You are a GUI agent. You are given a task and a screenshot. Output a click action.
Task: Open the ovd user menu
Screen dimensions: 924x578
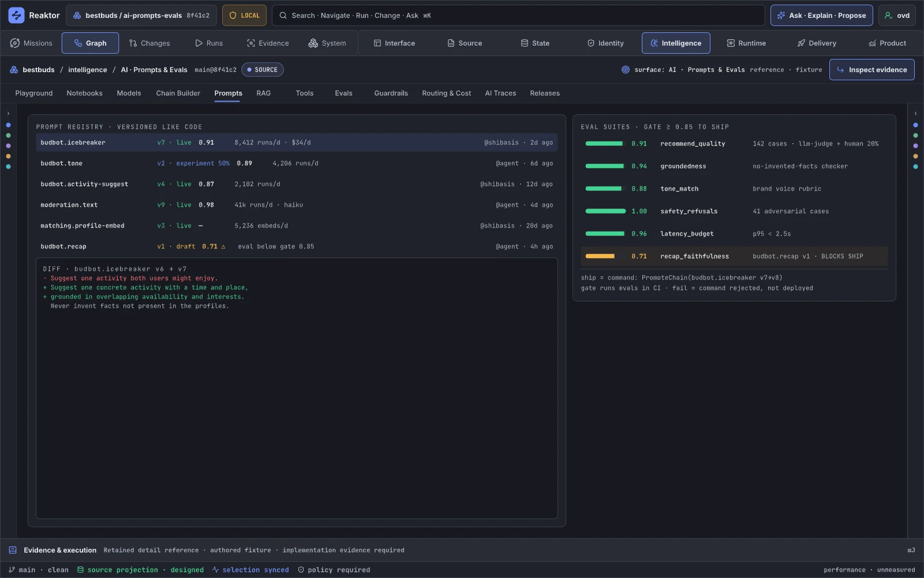897,16
